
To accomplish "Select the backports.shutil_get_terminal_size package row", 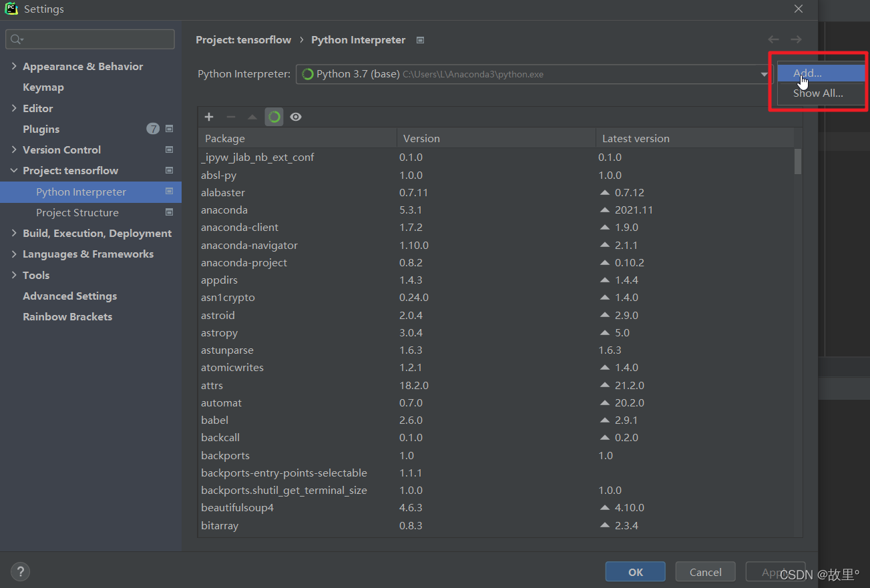I will click(x=496, y=490).
